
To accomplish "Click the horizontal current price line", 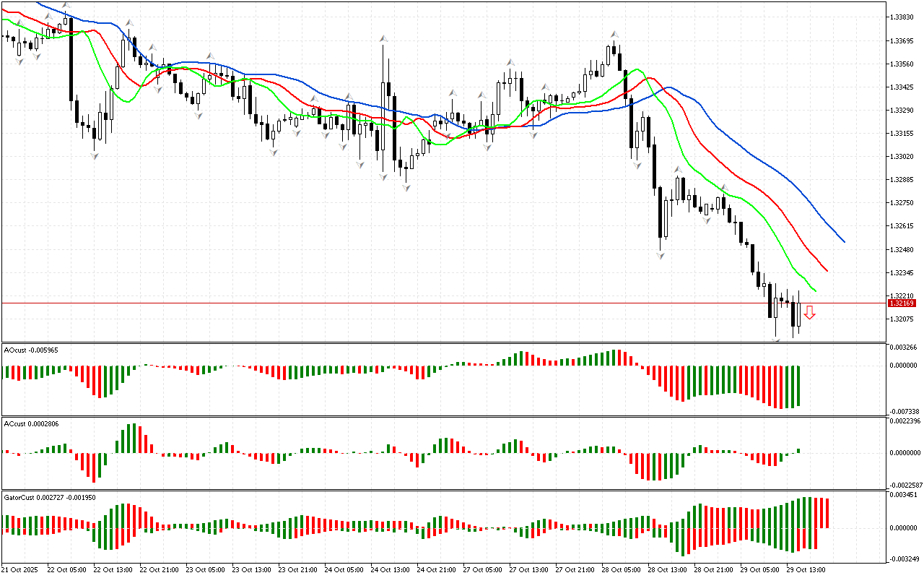I will pyautogui.click(x=433, y=303).
